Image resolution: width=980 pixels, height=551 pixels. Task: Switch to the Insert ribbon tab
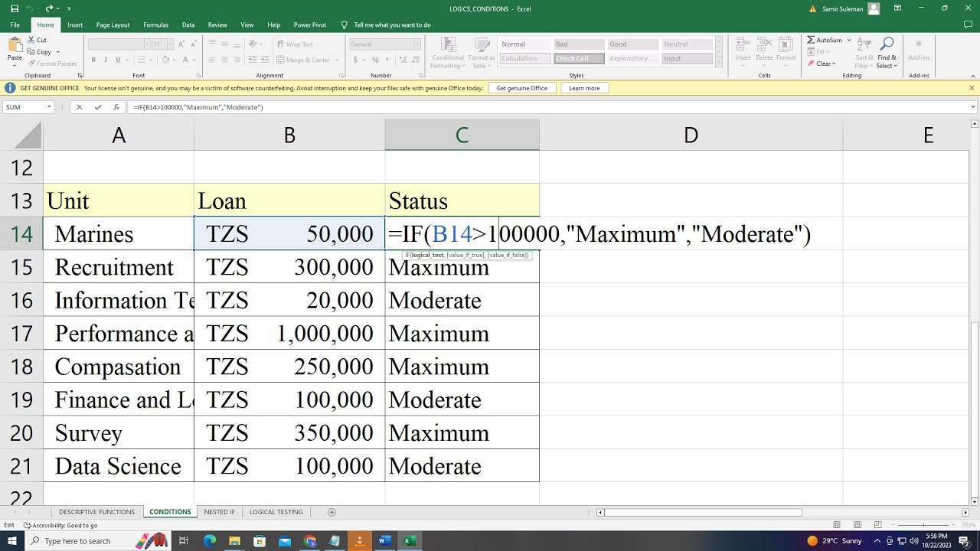point(75,25)
